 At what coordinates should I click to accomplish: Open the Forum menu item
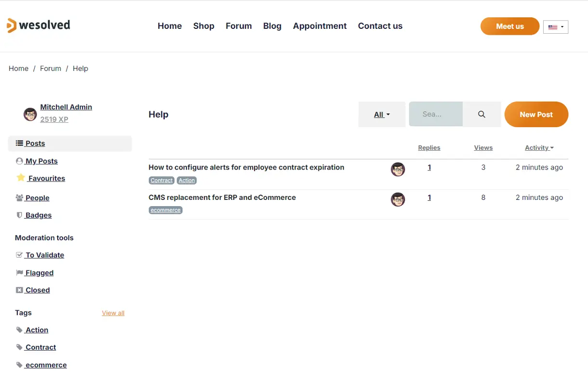[x=239, y=26]
